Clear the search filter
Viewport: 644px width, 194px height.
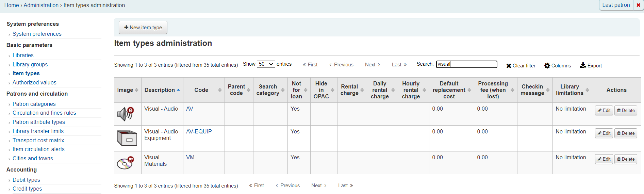tap(521, 66)
